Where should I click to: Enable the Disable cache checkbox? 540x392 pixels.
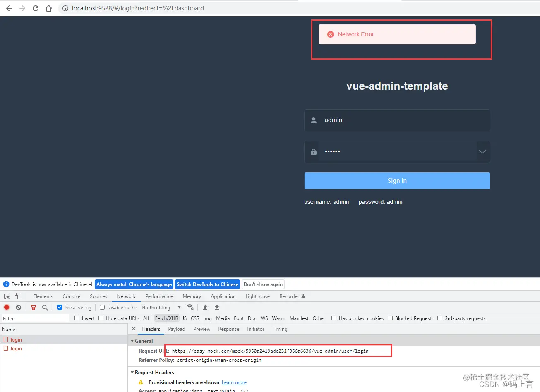coord(102,307)
